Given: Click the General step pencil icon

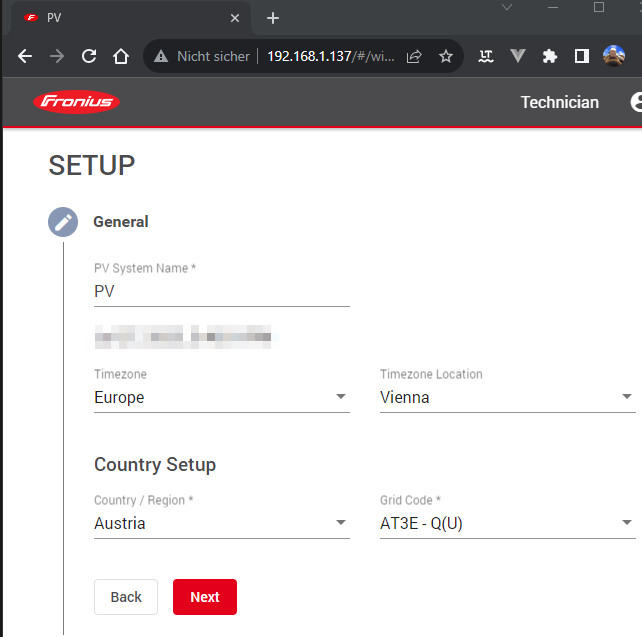Looking at the screenshot, I should click(x=63, y=222).
